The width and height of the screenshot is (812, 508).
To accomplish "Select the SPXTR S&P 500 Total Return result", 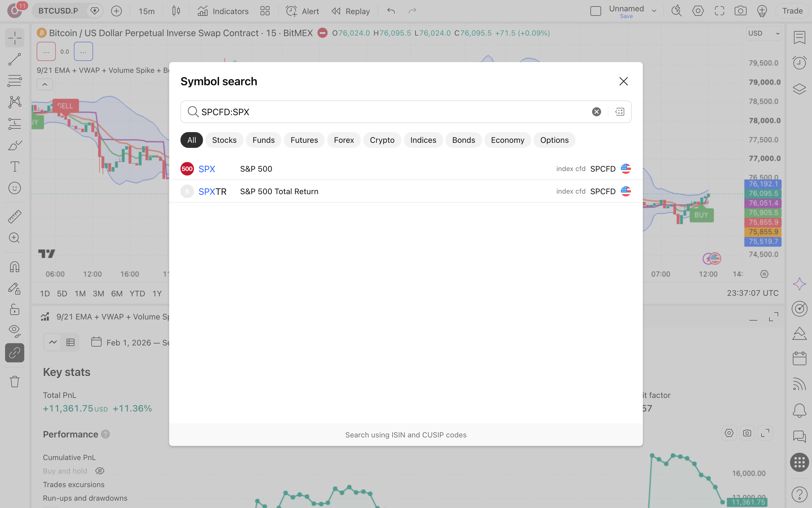I will point(406,191).
